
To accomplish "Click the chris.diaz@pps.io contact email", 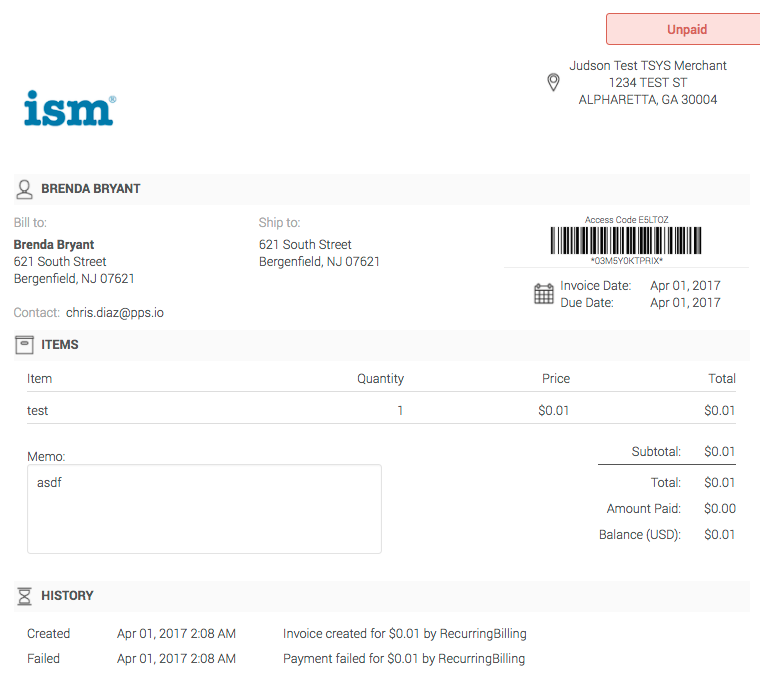I will pos(115,313).
